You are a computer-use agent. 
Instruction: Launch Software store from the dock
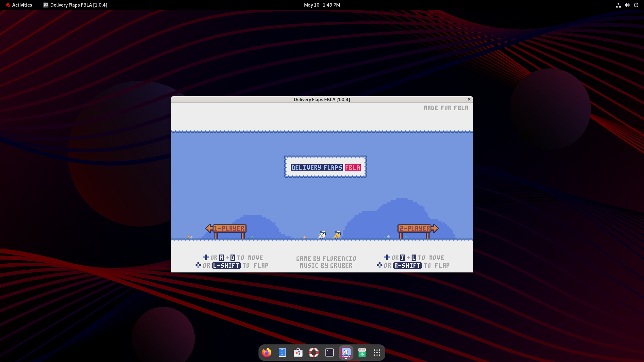point(298,353)
